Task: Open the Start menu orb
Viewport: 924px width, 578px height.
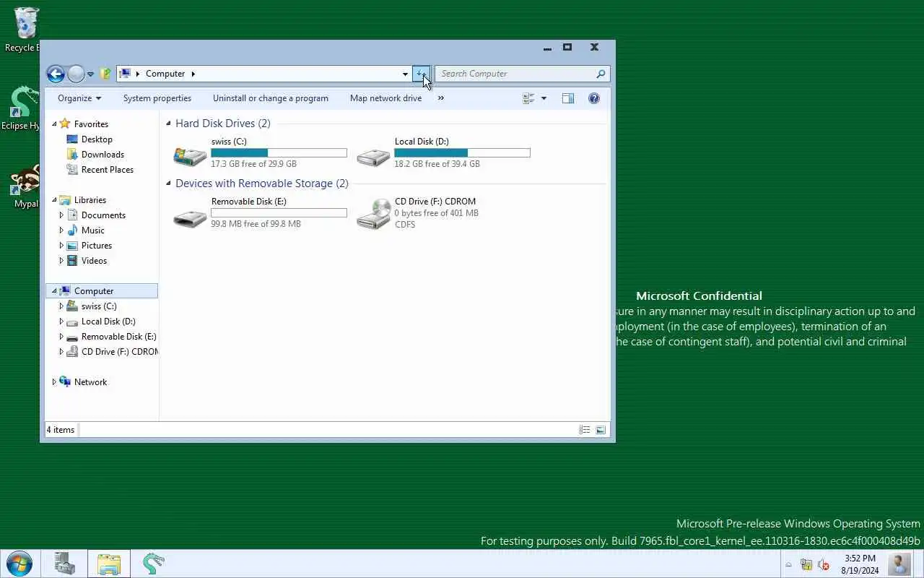Action: point(19,564)
